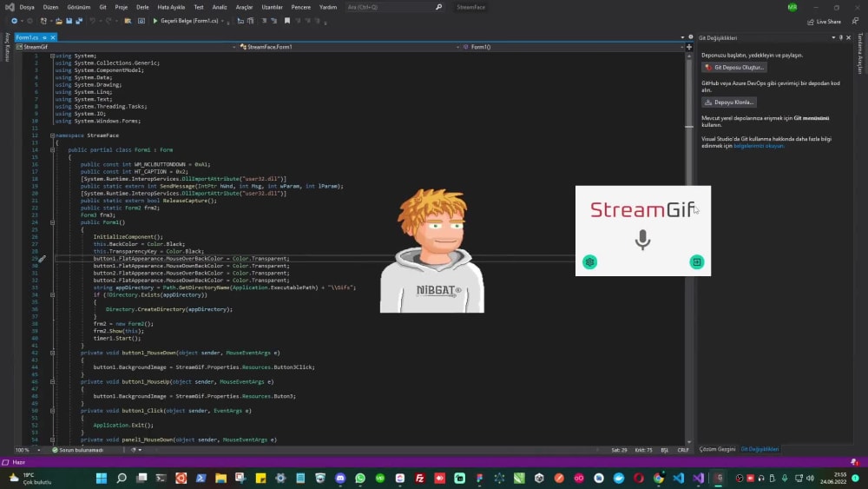Viewport: 868px width, 489px height.
Task: Close the Form1.cs tab
Action: (x=53, y=37)
